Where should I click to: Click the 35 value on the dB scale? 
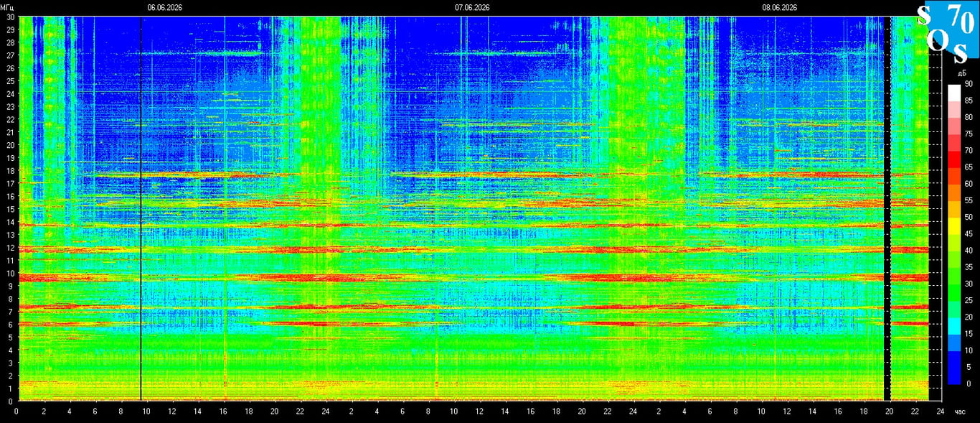click(969, 267)
